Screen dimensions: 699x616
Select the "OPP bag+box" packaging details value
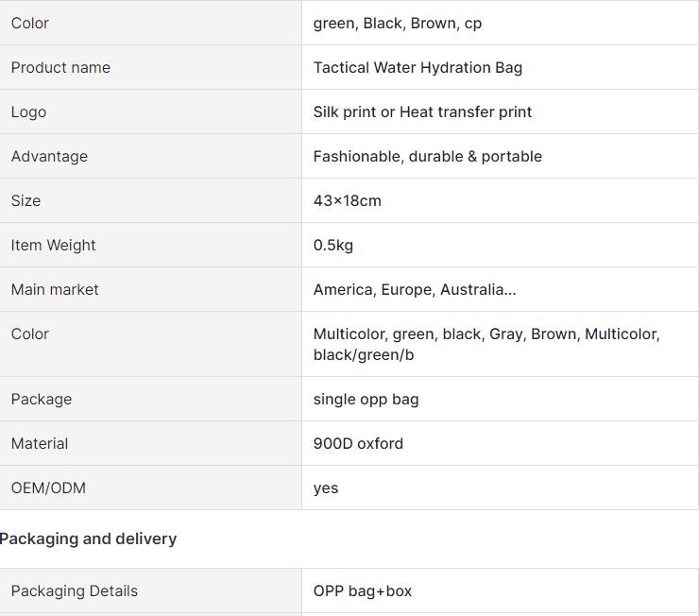[363, 590]
